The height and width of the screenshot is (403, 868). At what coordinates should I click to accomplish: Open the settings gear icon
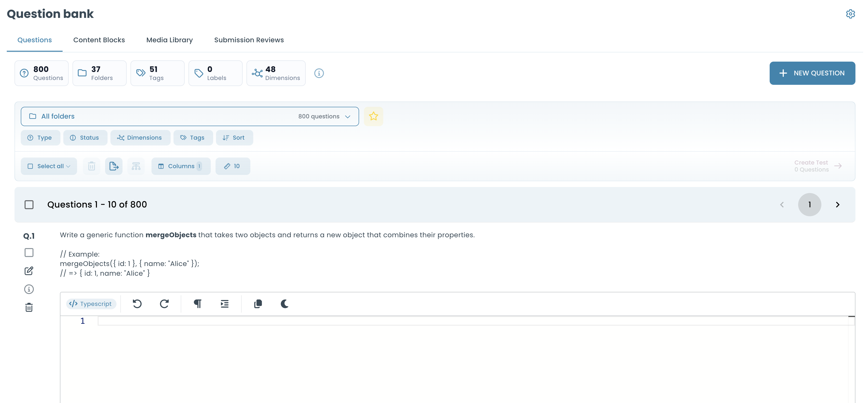850,14
